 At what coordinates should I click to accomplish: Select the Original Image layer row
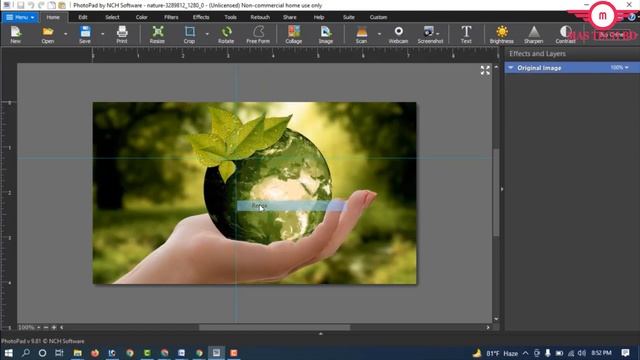[572, 68]
